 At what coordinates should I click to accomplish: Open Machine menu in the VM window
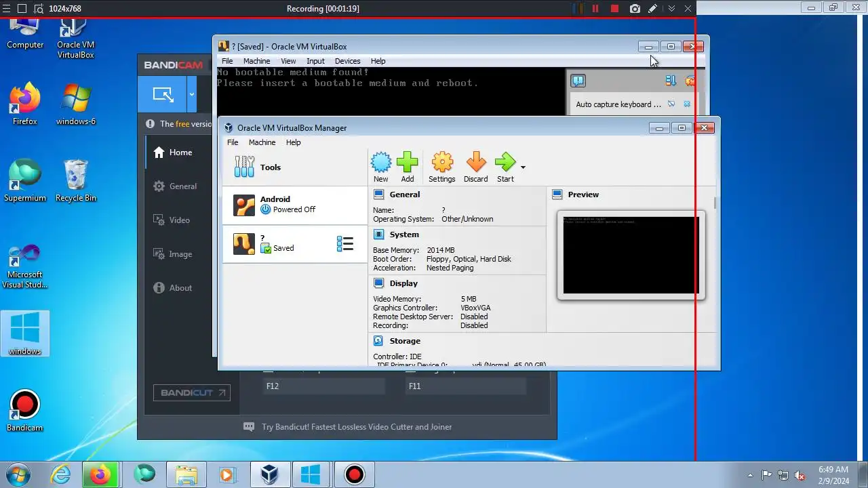256,61
